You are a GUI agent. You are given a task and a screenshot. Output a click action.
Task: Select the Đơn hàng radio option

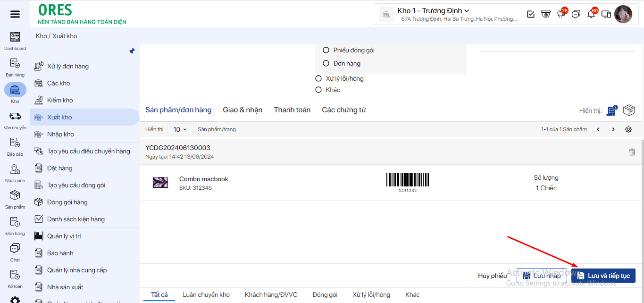[x=326, y=63]
